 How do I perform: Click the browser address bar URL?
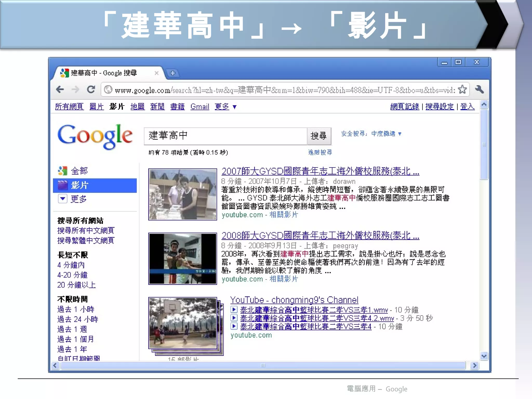point(285,90)
